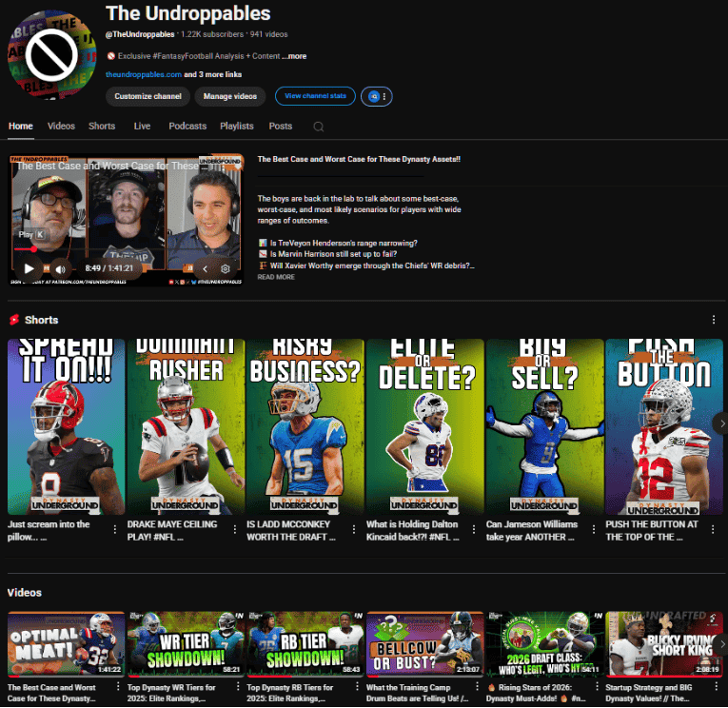Expand channel description with ...more
Viewport: 728px width, 708px height.
click(295, 56)
